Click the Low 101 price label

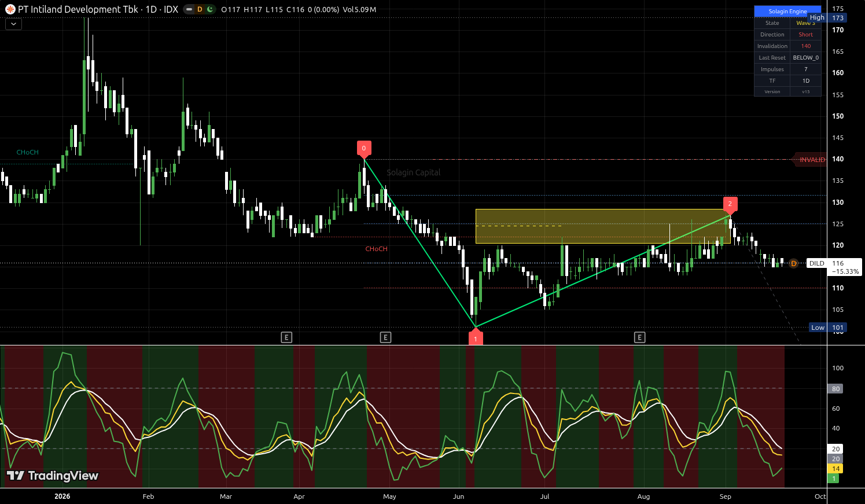pyautogui.click(x=828, y=328)
